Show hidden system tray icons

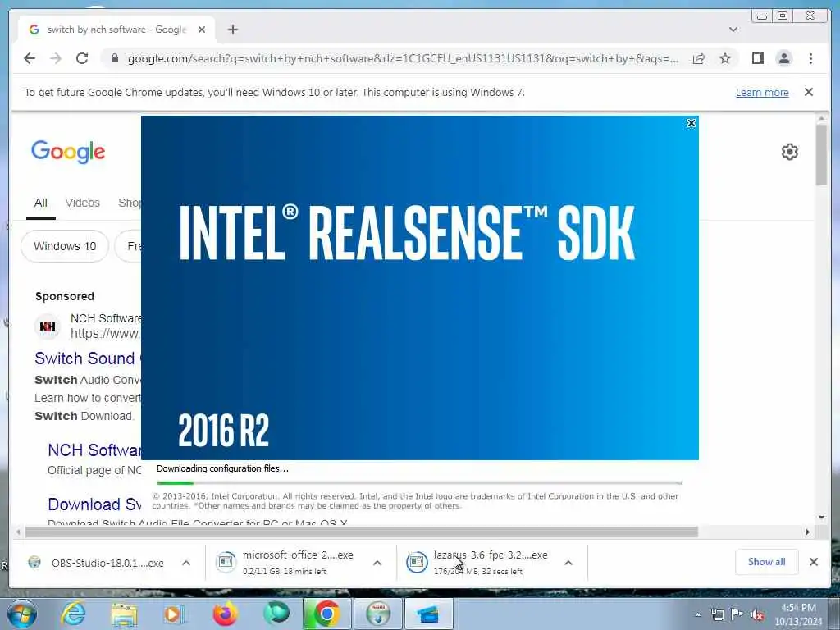pos(697,615)
